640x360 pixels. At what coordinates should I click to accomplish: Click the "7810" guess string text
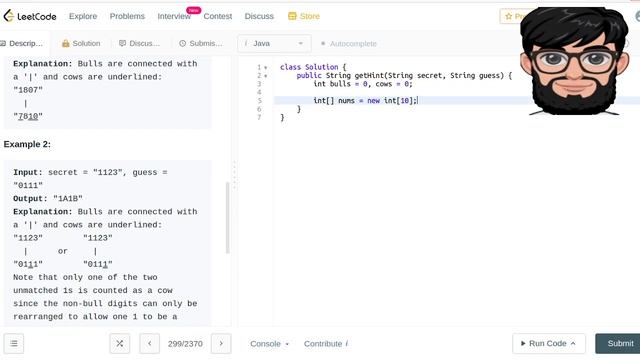click(x=28, y=116)
